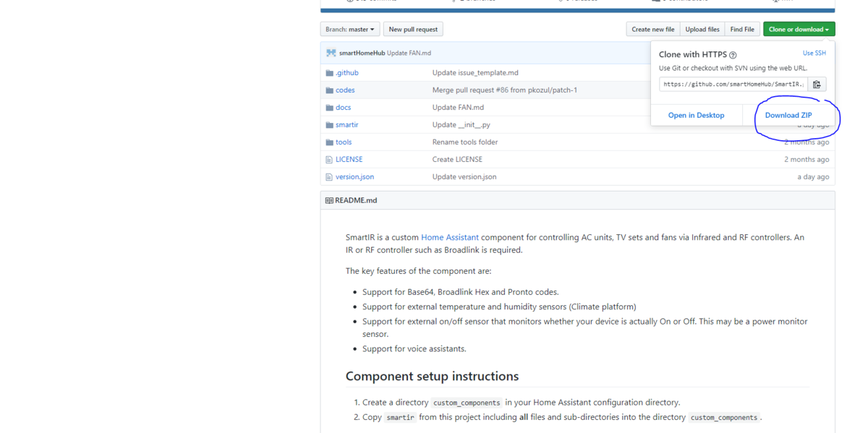
Task: Open the version.json file
Action: tap(354, 177)
